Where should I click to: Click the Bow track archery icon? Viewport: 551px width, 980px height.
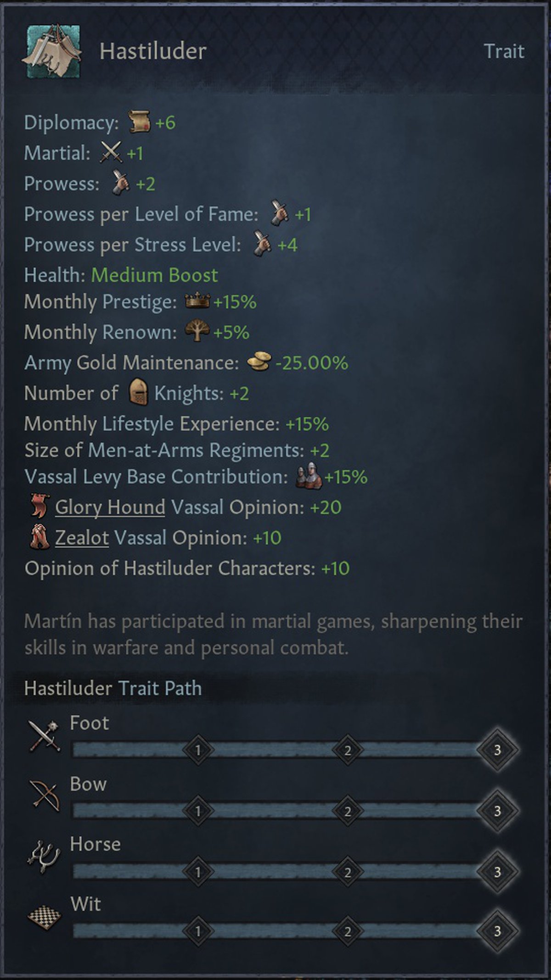(x=45, y=796)
